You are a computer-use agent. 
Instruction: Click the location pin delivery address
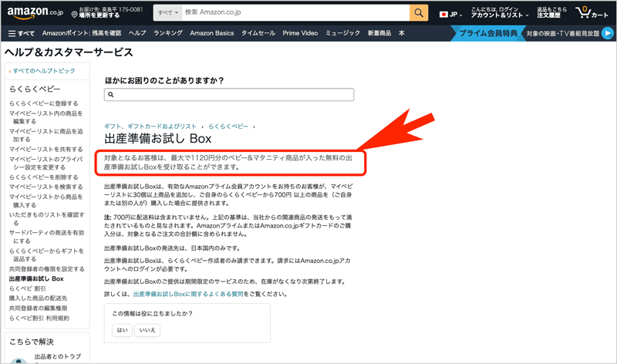(x=107, y=12)
